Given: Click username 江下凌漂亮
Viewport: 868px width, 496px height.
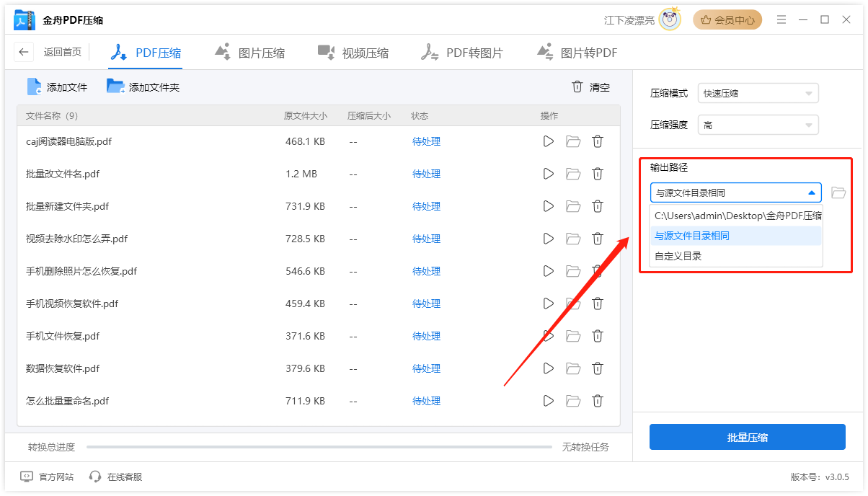Looking at the screenshot, I should pyautogui.click(x=629, y=20).
